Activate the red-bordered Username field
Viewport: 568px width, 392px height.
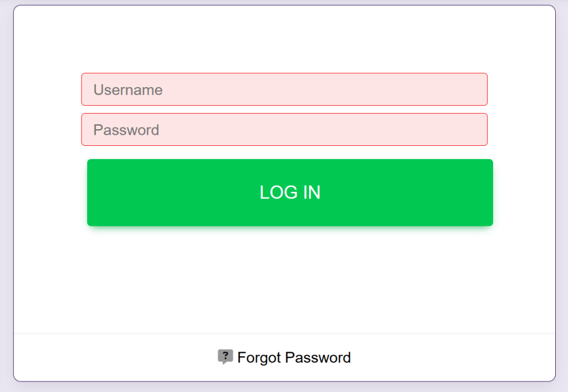pyautogui.click(x=284, y=89)
